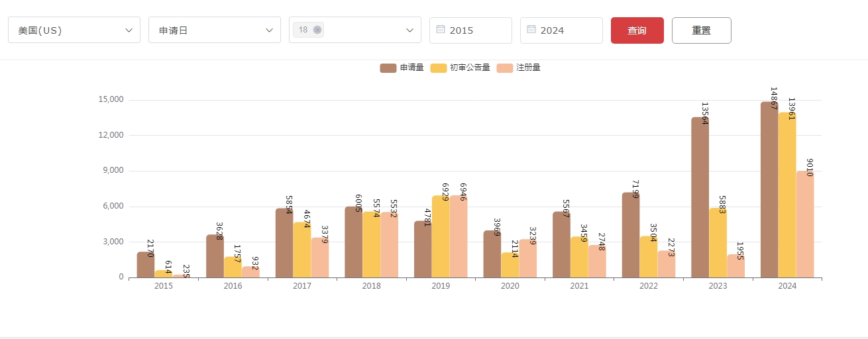
Task: Click the peach 2019 bar labeled 6946
Action: pos(459,238)
